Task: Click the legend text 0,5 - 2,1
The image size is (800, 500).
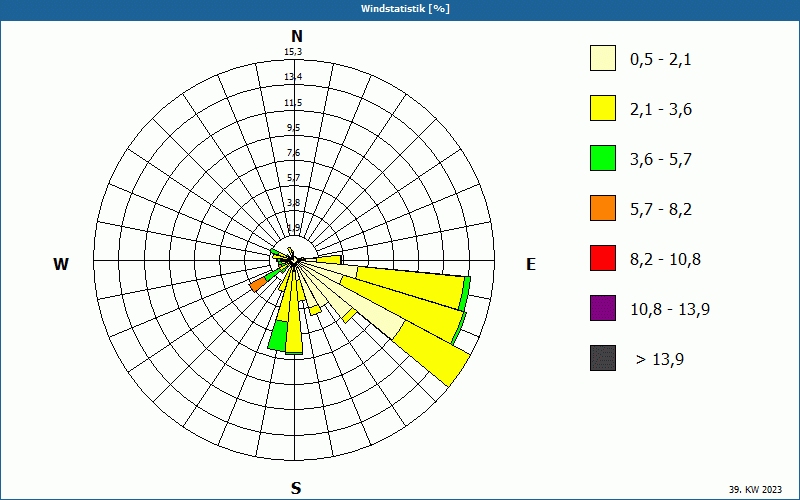Action: [661, 60]
